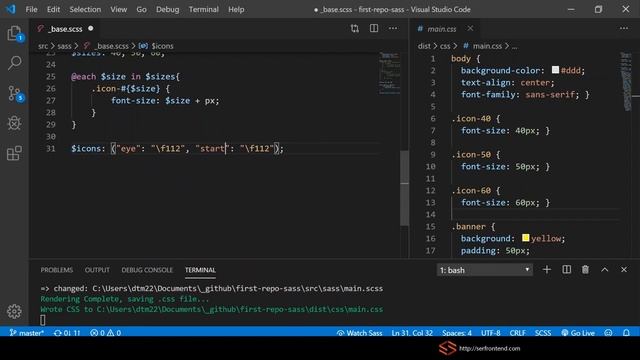This screenshot has height=360, width=640.
Task: Close the terminal panel
Action: pos(624,269)
